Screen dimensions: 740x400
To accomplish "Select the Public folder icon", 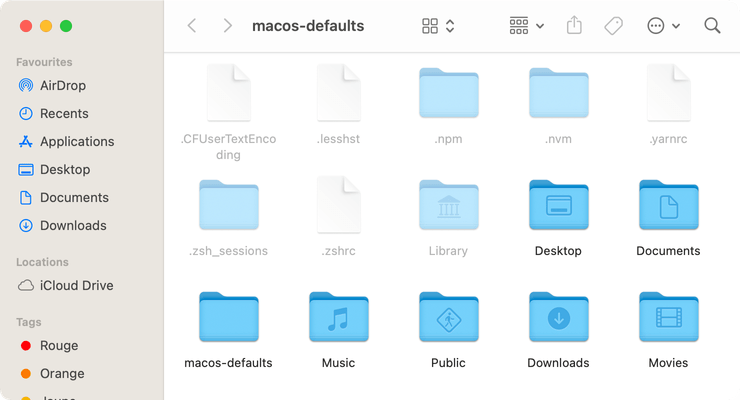I will pos(449,317).
